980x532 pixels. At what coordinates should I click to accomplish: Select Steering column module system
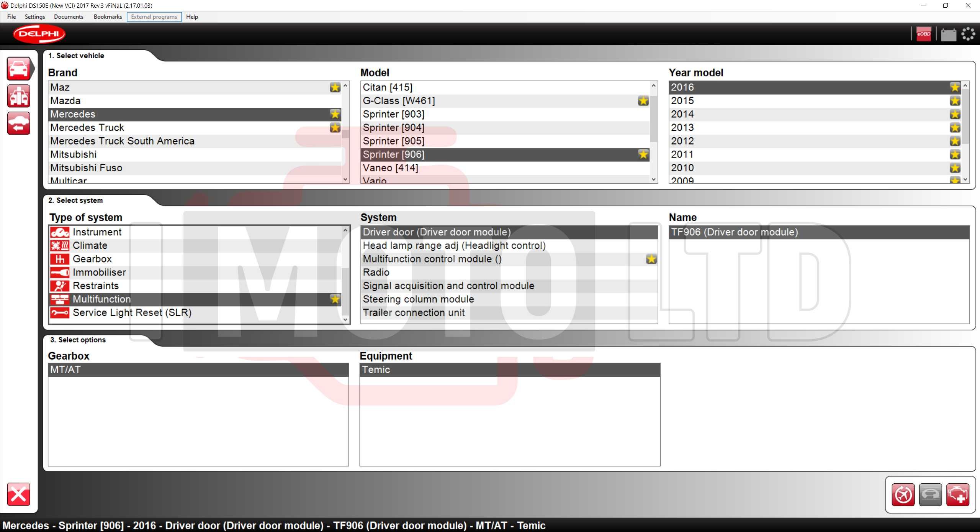coord(509,299)
